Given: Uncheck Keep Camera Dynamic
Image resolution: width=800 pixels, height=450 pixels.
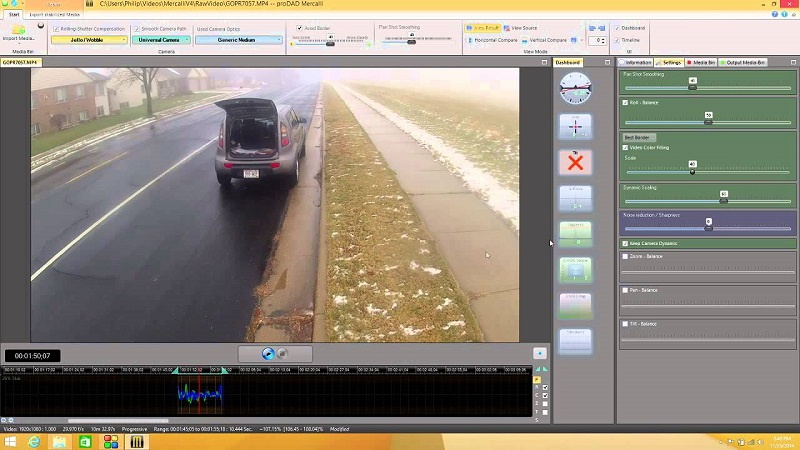Looking at the screenshot, I should coord(626,243).
